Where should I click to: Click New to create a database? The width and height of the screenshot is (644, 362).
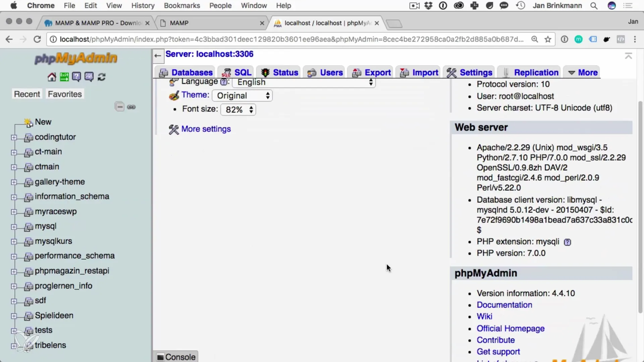tap(43, 122)
